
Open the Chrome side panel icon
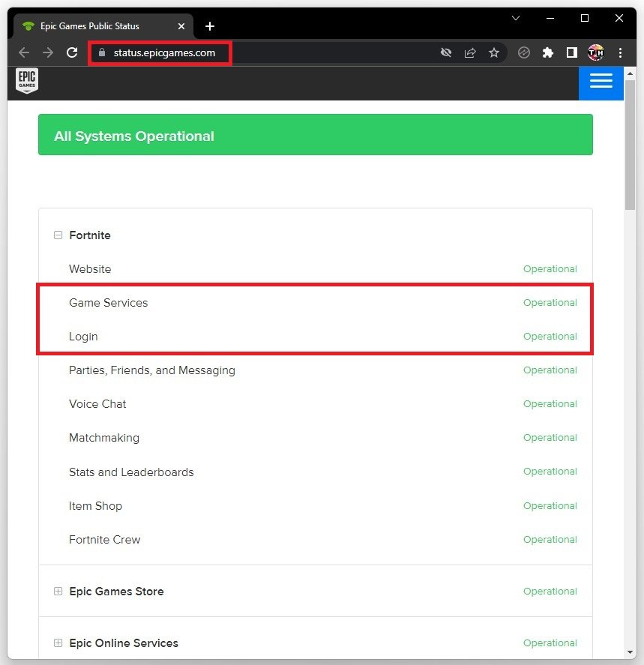571,52
